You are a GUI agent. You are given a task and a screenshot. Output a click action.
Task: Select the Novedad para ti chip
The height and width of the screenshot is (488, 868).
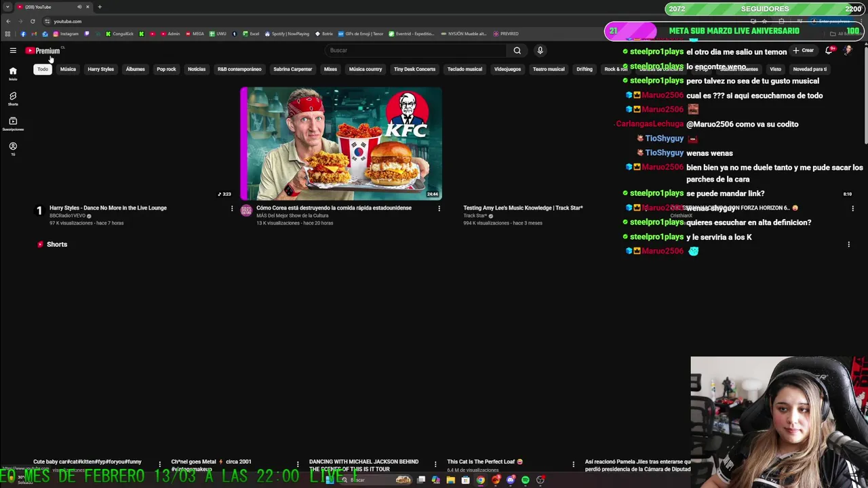[810, 69]
